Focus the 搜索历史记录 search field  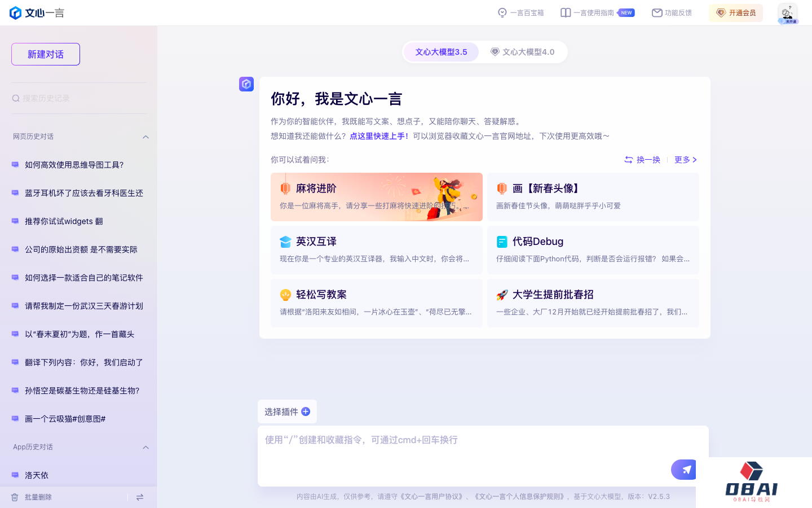click(x=79, y=98)
